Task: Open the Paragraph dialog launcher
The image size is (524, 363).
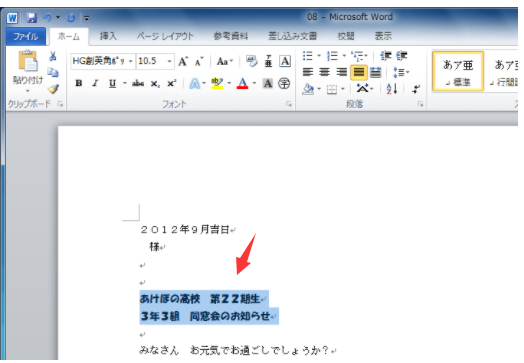Action: click(x=420, y=105)
